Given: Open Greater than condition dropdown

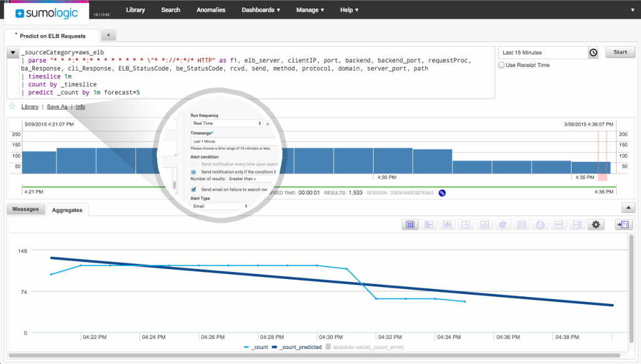Looking at the screenshot, I should coord(250,179).
